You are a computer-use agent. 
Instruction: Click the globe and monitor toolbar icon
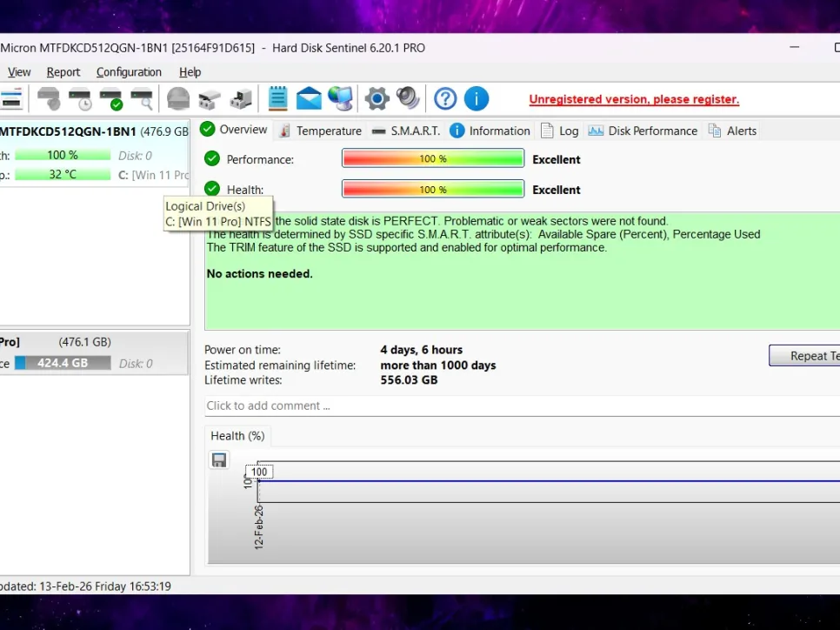pos(340,98)
